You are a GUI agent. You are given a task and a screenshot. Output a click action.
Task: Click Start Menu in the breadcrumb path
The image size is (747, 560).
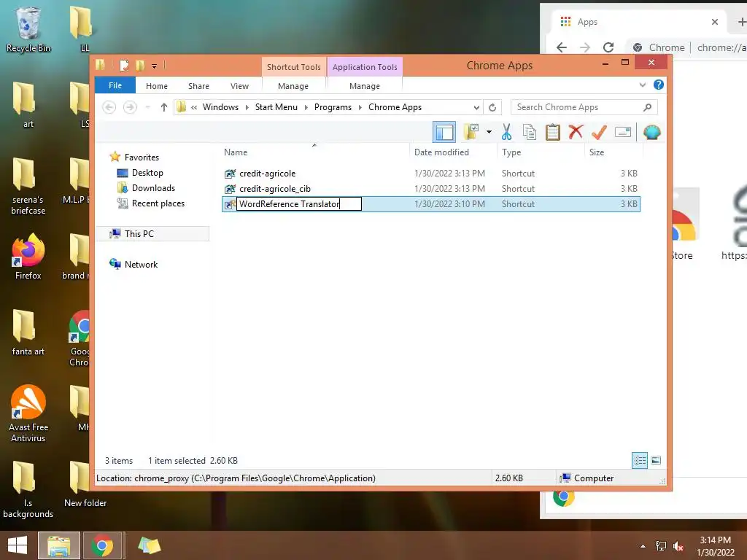(x=276, y=107)
